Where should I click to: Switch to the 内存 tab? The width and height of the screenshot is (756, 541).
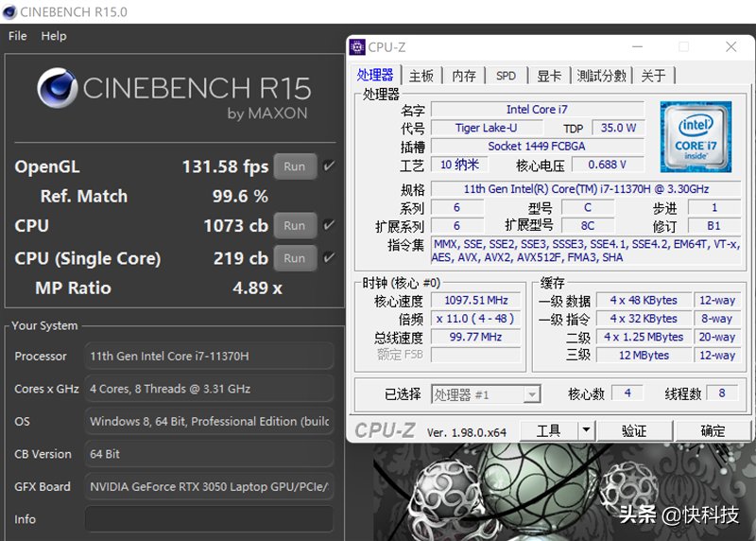(463, 76)
